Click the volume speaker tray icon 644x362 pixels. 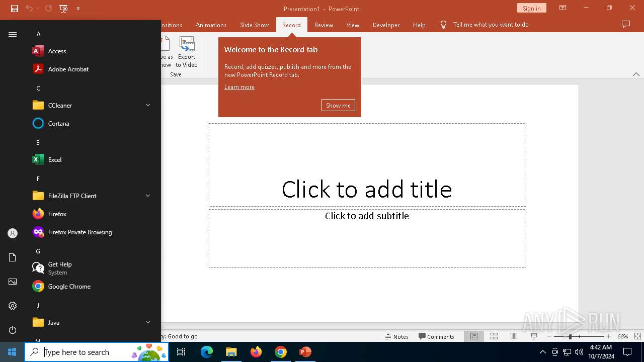pos(579,352)
